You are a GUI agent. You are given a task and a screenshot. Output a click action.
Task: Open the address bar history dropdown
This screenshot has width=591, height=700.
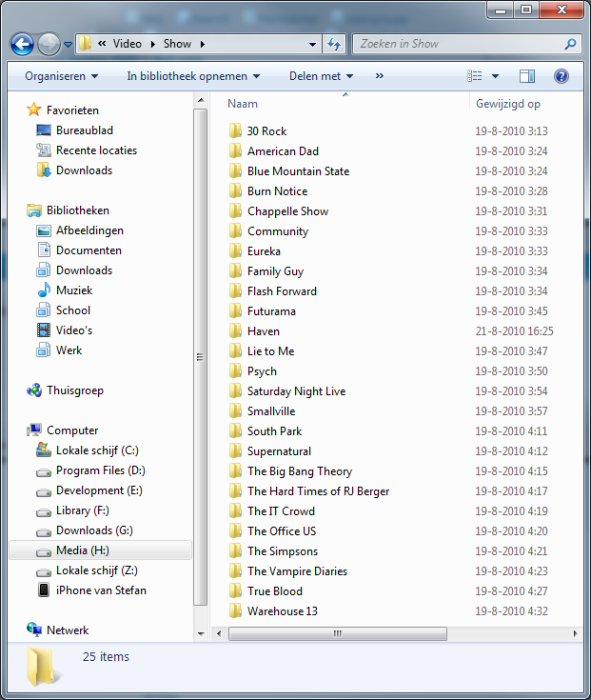pos(313,44)
